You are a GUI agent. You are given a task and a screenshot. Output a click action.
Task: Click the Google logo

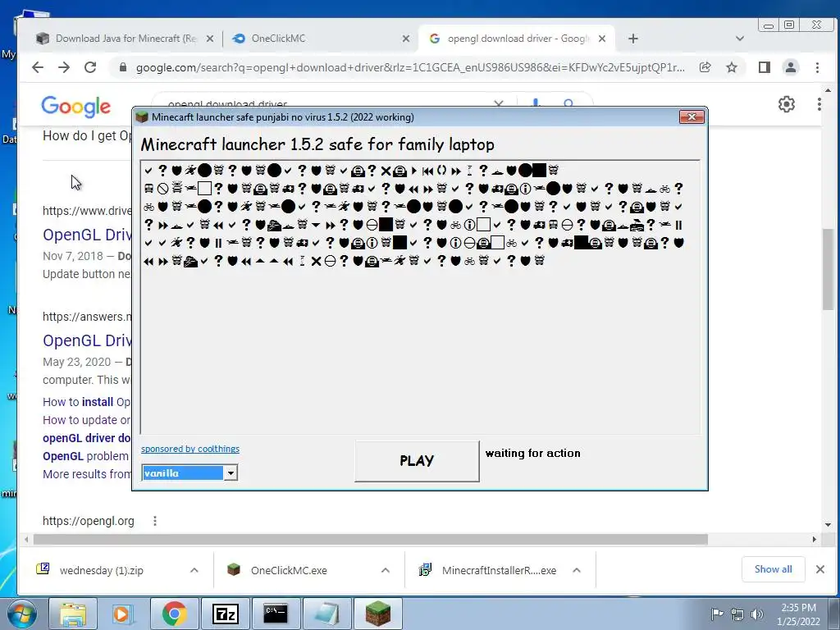coord(76,107)
